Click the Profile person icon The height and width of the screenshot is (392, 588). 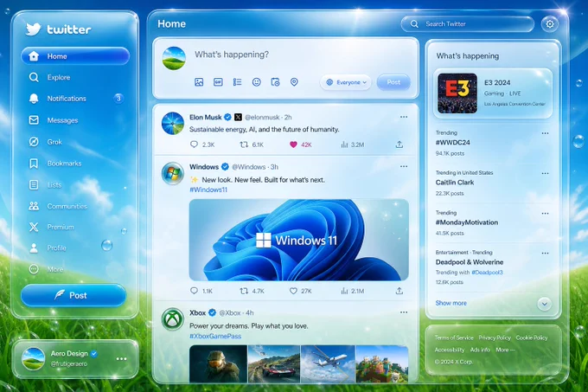(34, 248)
